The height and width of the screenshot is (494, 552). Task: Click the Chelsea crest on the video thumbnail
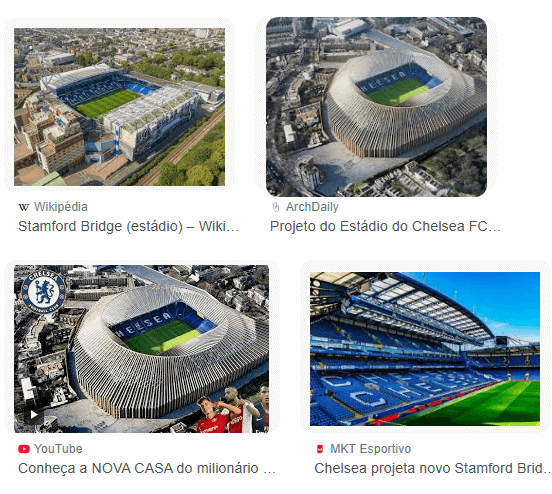(43, 291)
